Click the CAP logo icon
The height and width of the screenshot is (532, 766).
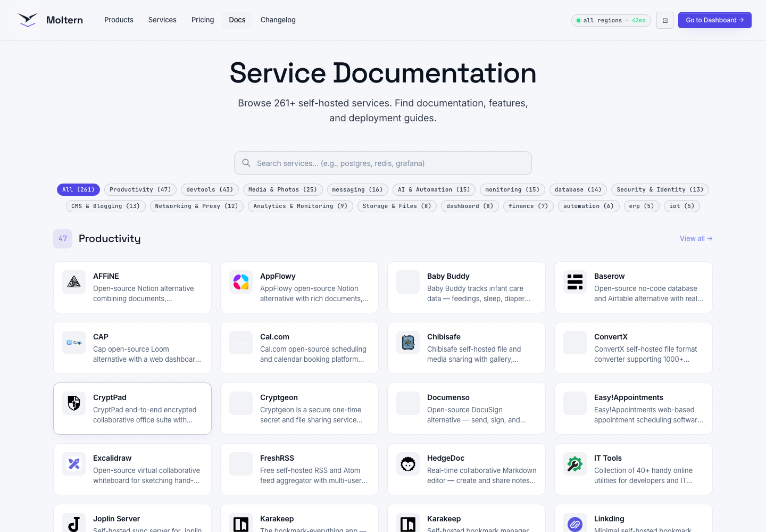click(x=74, y=343)
